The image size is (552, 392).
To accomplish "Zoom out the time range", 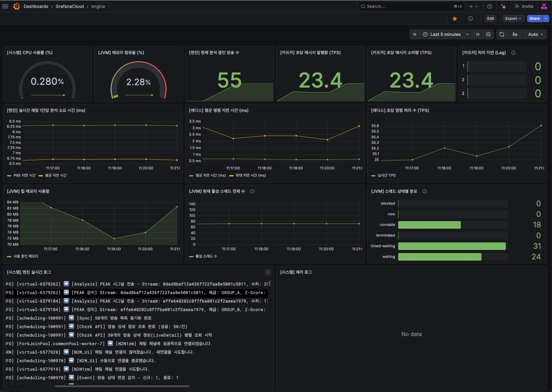I will (488, 34).
